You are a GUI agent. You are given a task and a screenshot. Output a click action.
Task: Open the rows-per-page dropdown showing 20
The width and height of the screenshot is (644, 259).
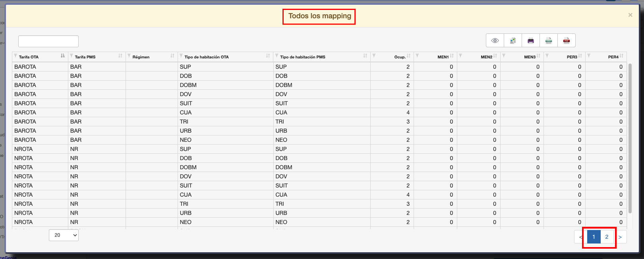pos(64,235)
